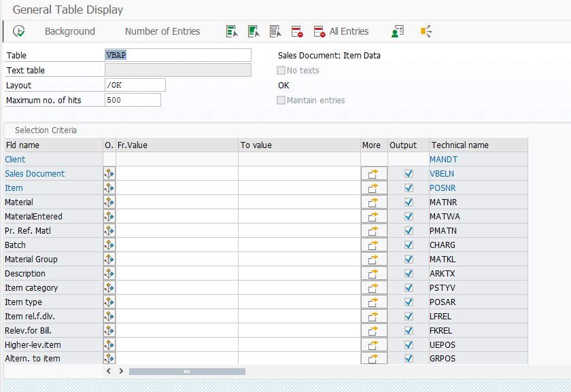Viewport: 571px width, 392px height.
Task: Disable output for the UEPOS field
Action: [x=409, y=344]
